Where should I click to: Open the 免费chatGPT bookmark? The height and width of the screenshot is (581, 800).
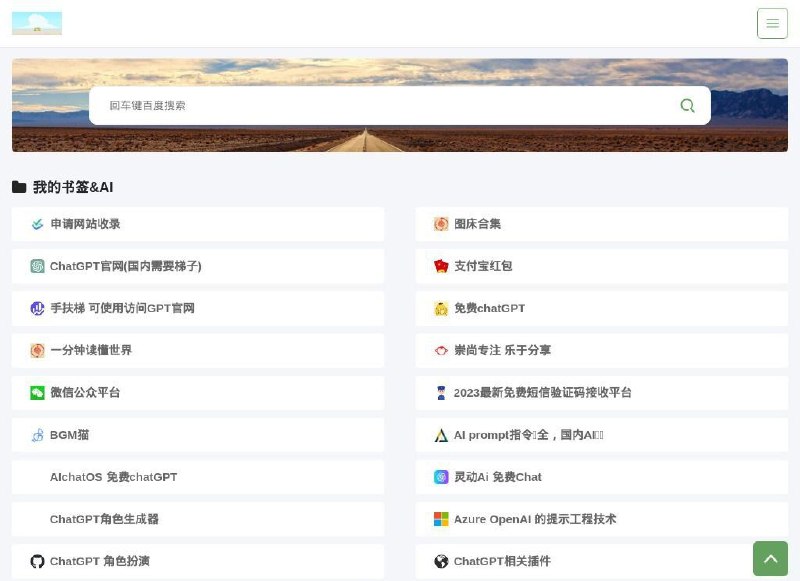point(491,308)
